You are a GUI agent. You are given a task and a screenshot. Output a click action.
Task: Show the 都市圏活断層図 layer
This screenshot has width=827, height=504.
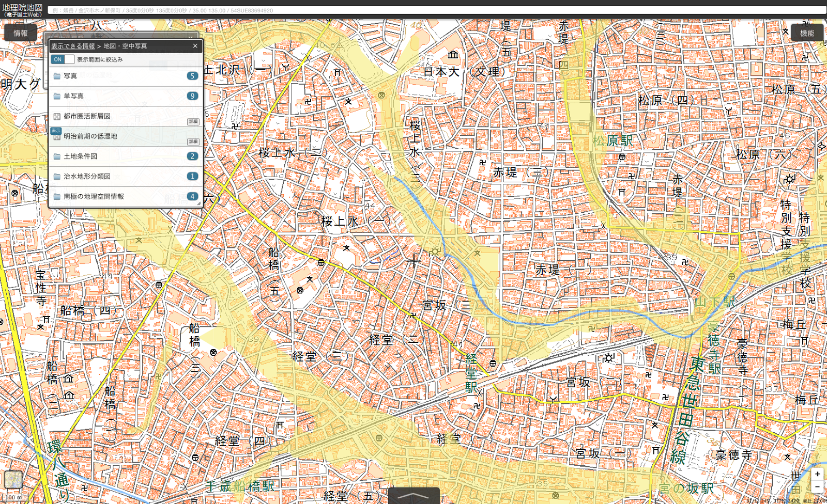(87, 116)
